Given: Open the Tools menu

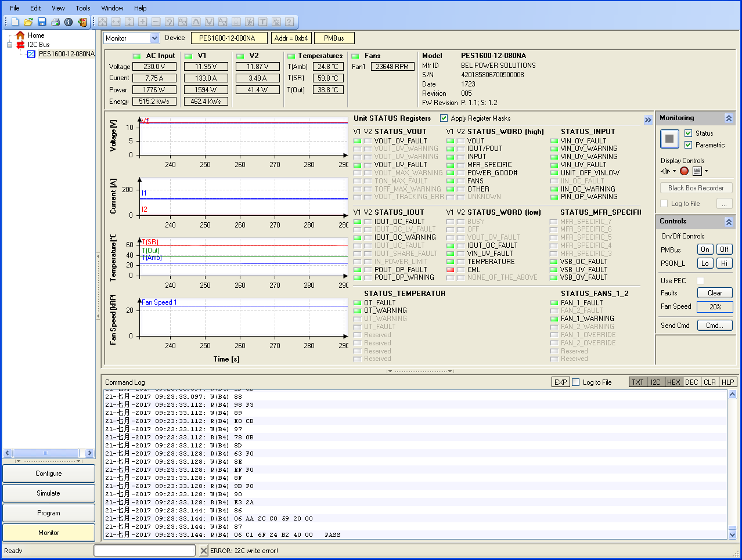Looking at the screenshot, I should 83,8.
